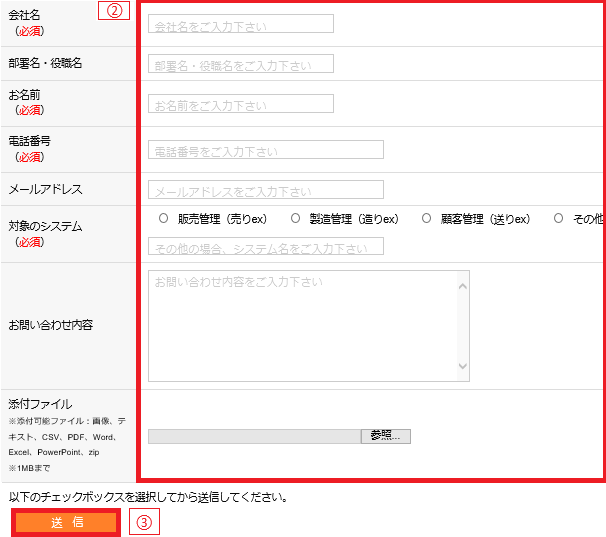The height and width of the screenshot is (537, 606).
Task: Submit the form with 送信 button
Action: 66,522
